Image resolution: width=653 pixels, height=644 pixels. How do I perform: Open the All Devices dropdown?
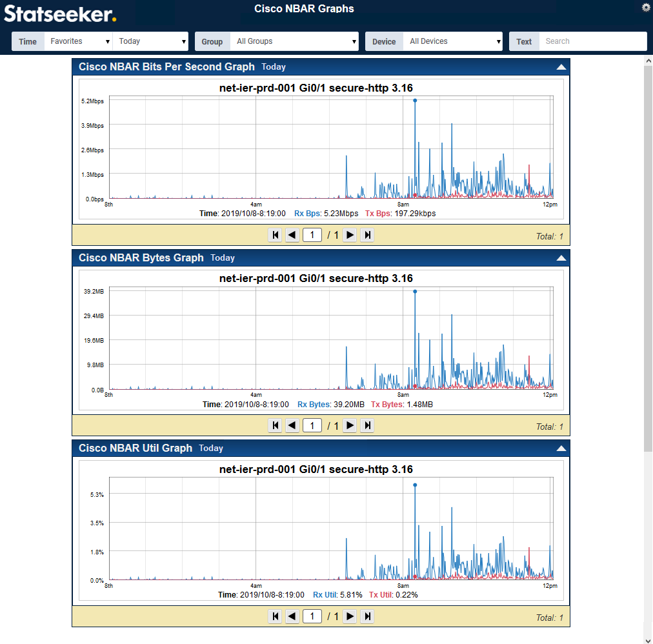tap(454, 41)
